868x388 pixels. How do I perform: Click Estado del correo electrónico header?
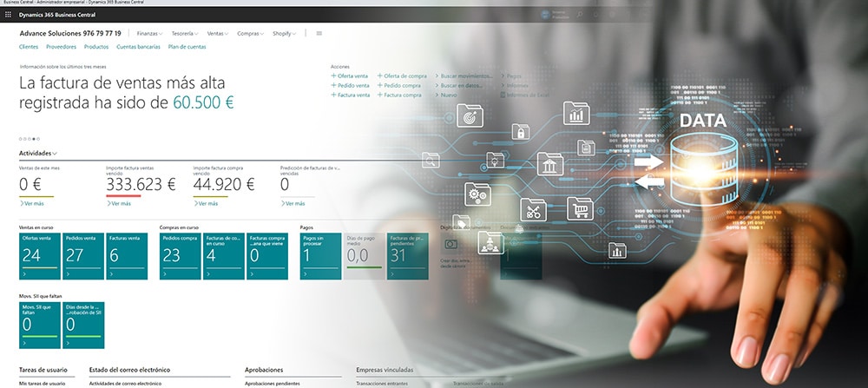coord(129,370)
